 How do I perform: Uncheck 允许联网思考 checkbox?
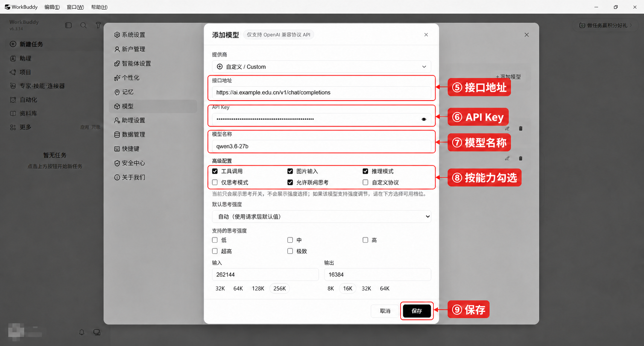pyautogui.click(x=290, y=182)
